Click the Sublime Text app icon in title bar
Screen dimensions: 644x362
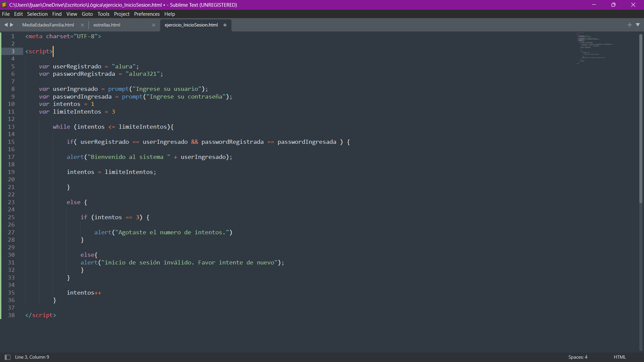(x=4, y=5)
